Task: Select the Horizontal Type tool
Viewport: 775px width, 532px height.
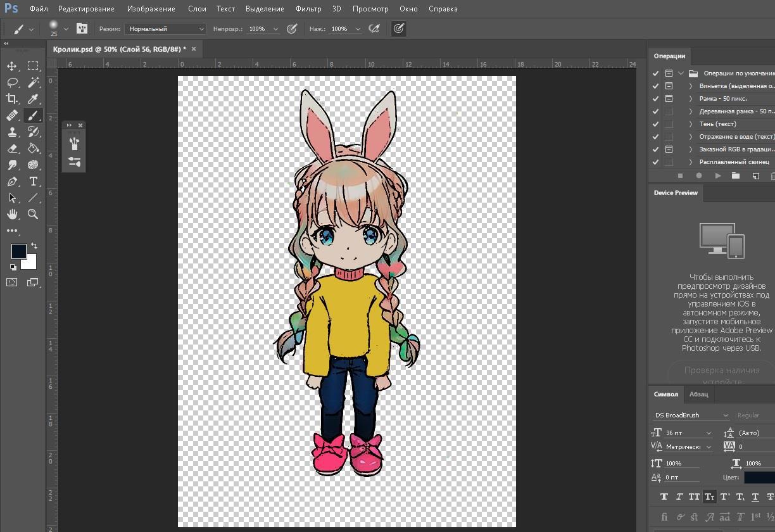Action: pyautogui.click(x=33, y=181)
